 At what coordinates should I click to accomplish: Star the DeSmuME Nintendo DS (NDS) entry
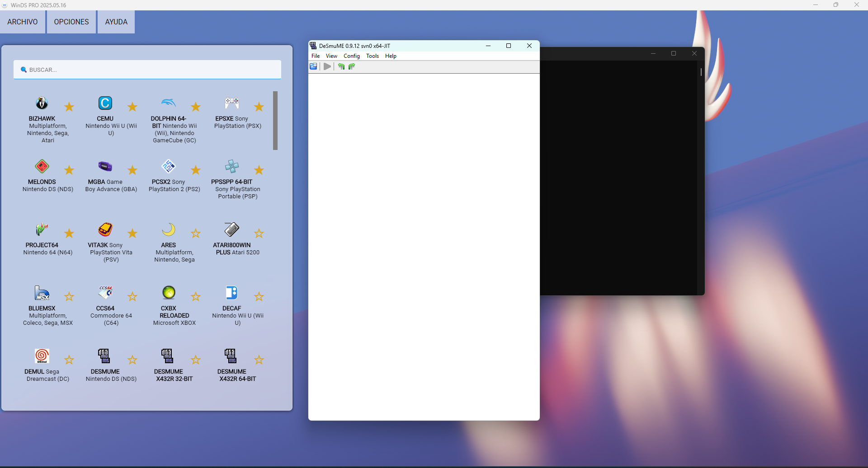pos(132,360)
